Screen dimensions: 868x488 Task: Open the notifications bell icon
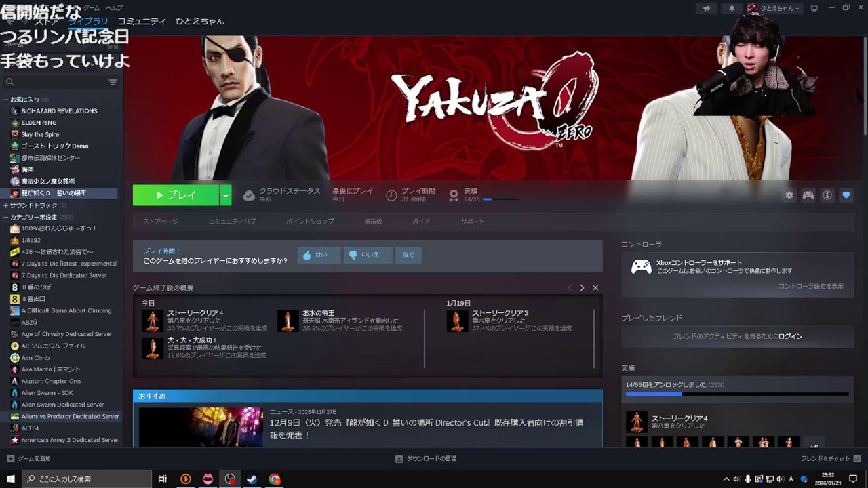tap(732, 8)
